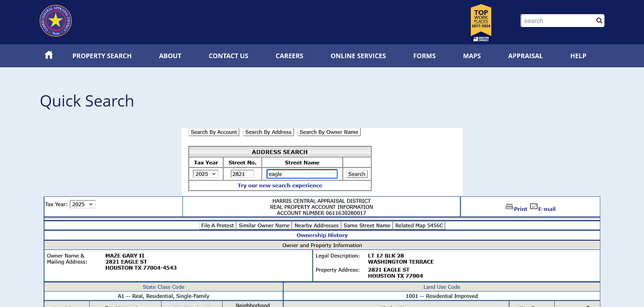Open the CAREERS menu
The image size is (644, 307).
(290, 56)
